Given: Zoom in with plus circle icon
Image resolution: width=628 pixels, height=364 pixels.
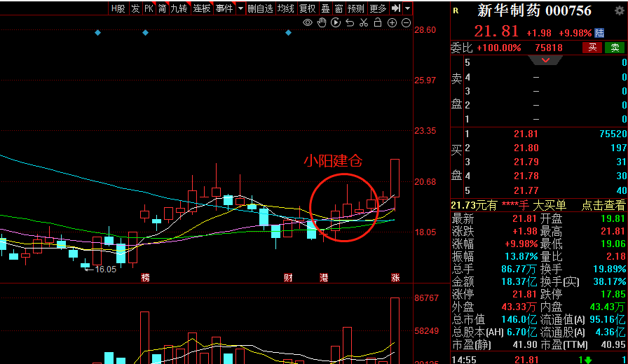Looking at the screenshot, I should pyautogui.click(x=392, y=23).
